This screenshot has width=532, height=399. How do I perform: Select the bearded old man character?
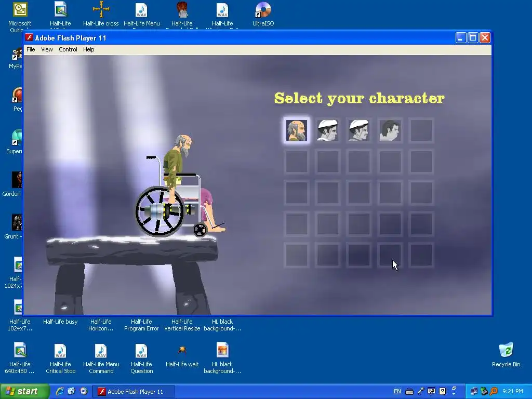(297, 130)
